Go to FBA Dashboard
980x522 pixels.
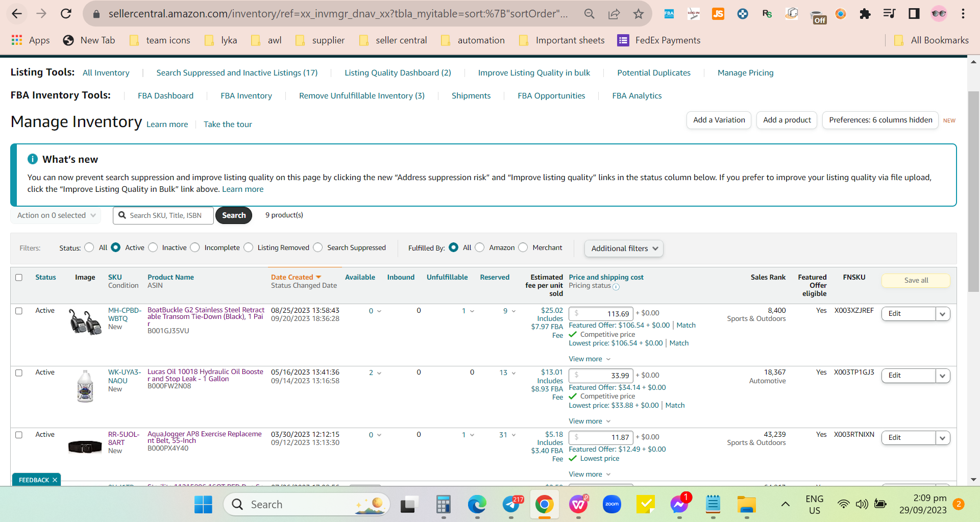(x=165, y=96)
